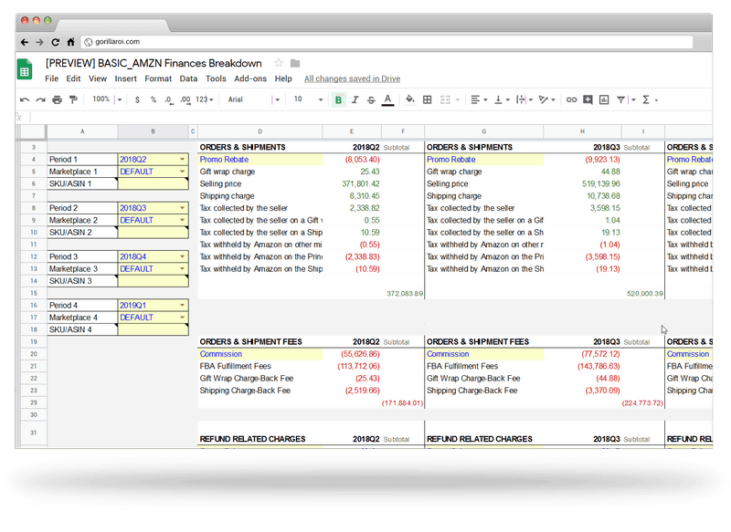Activate the paint format tool
Screen dimensions: 731x532
click(73, 100)
